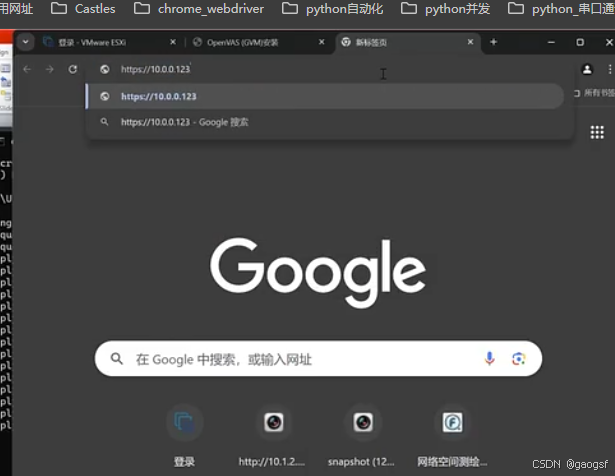
Task: Open the 所有书签 folder
Action: pyautogui.click(x=594, y=93)
